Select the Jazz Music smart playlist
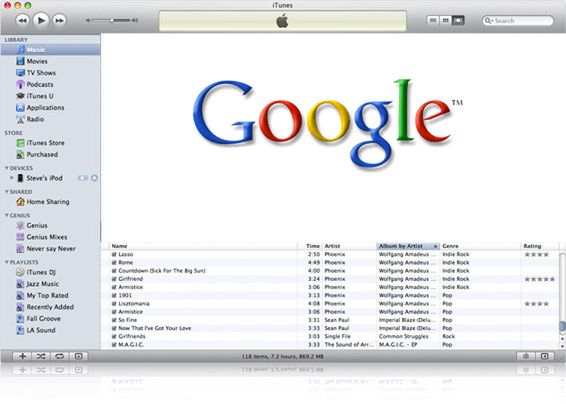 [x=51, y=284]
